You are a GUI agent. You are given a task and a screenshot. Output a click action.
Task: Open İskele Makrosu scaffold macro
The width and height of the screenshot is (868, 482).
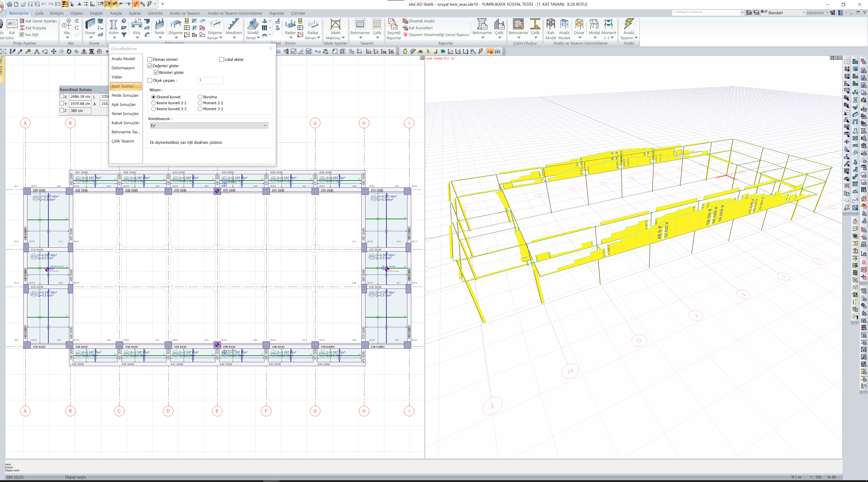click(335, 29)
